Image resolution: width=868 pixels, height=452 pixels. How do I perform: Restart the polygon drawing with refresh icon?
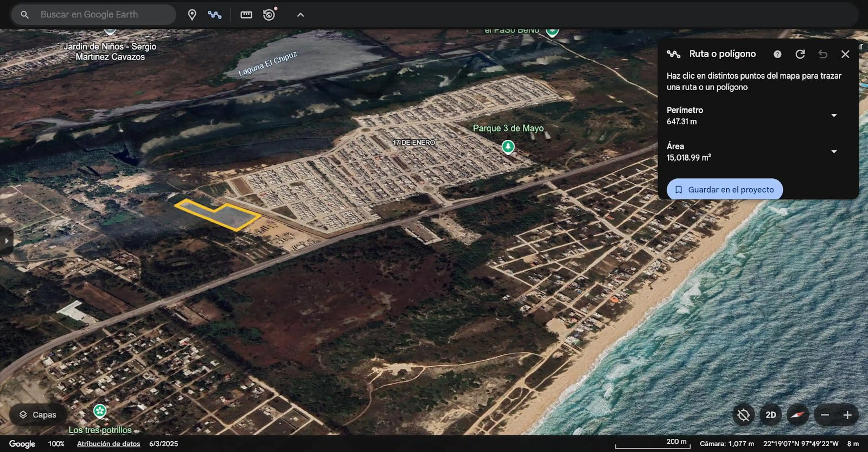pos(800,54)
